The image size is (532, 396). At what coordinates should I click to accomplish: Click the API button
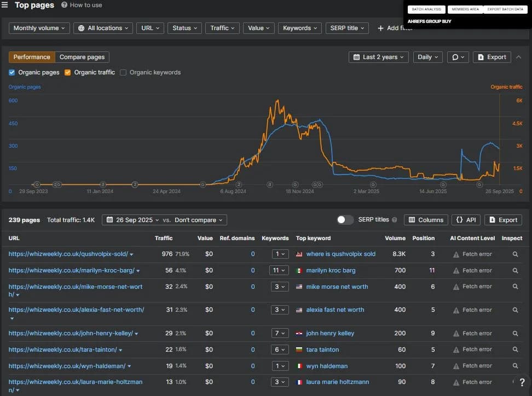pyautogui.click(x=466, y=220)
